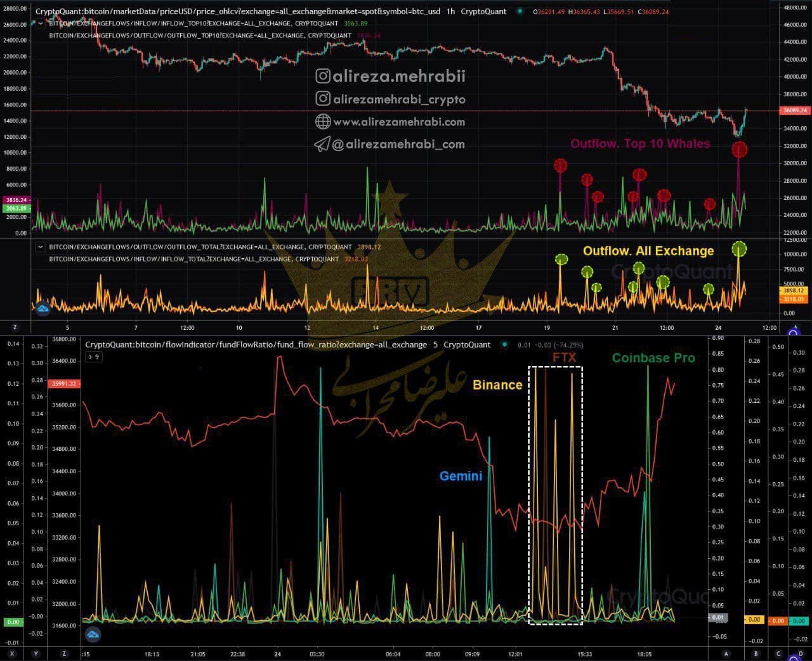The height and width of the screenshot is (661, 812).
Task: Click the H36365.43 high value in the header
Action: (584, 11)
